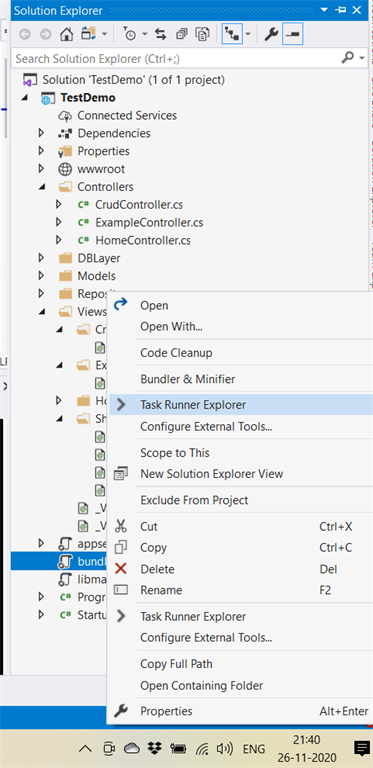The width and height of the screenshot is (373, 768).
Task: Open the Pending Changes Filter dropdown arrow
Action: (144, 34)
